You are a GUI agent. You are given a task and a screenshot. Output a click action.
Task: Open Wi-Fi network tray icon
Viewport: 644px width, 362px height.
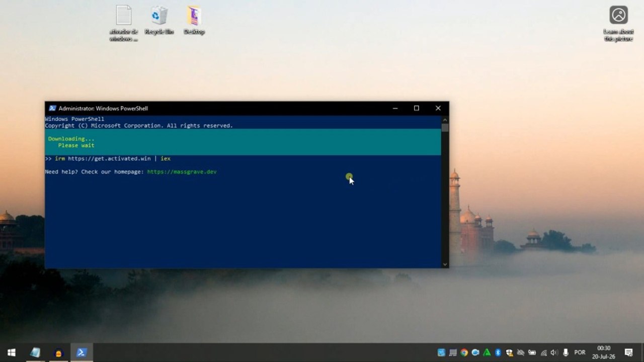pos(544,353)
